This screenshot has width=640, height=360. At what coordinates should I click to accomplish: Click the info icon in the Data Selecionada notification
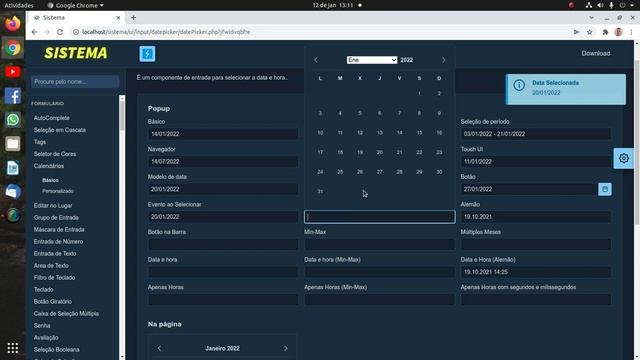519,85
